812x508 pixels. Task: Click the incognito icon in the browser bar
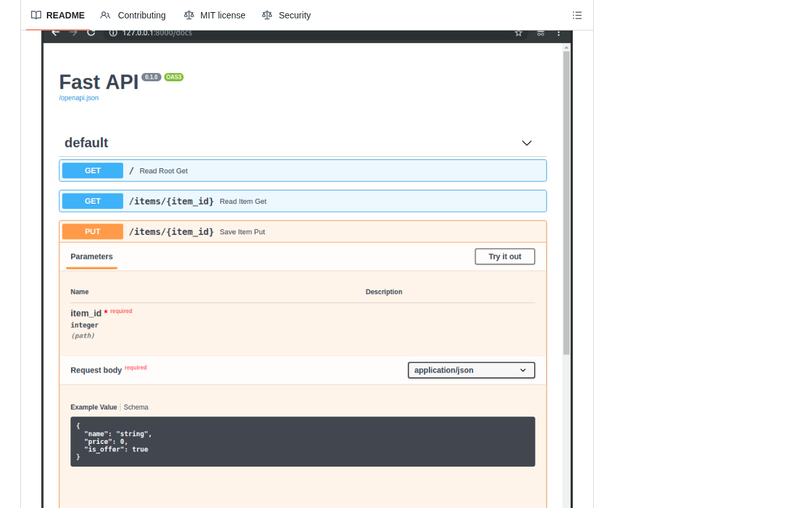pyautogui.click(x=540, y=33)
